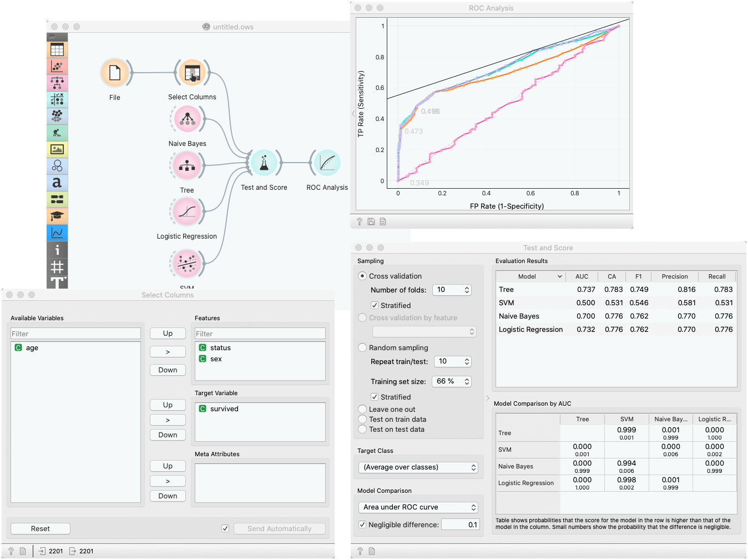Click the Select Columns widget node

point(192,73)
